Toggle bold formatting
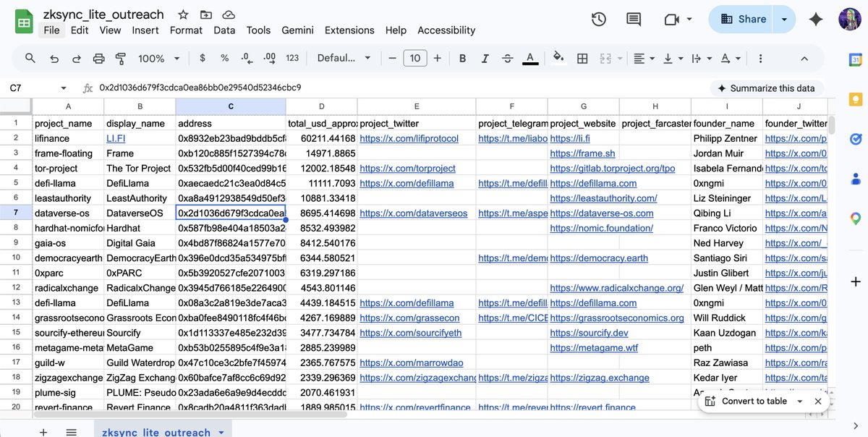 [x=463, y=58]
